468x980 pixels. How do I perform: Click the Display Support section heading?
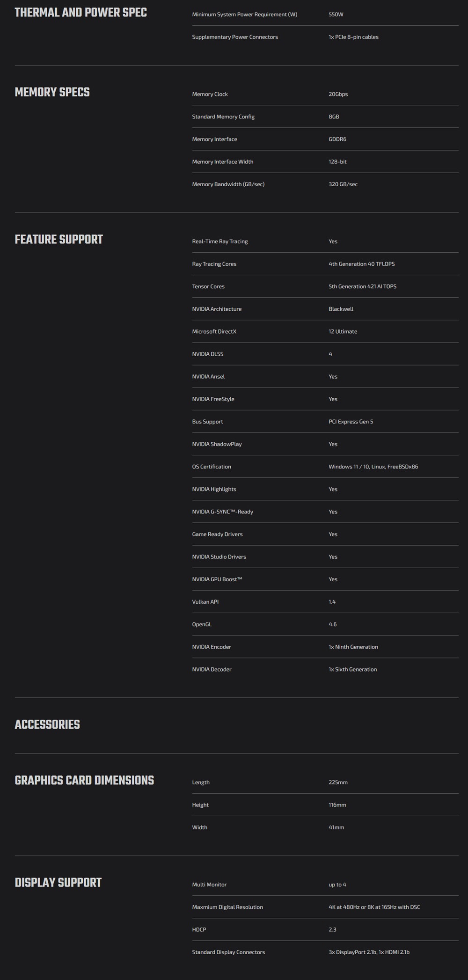pyautogui.click(x=58, y=882)
